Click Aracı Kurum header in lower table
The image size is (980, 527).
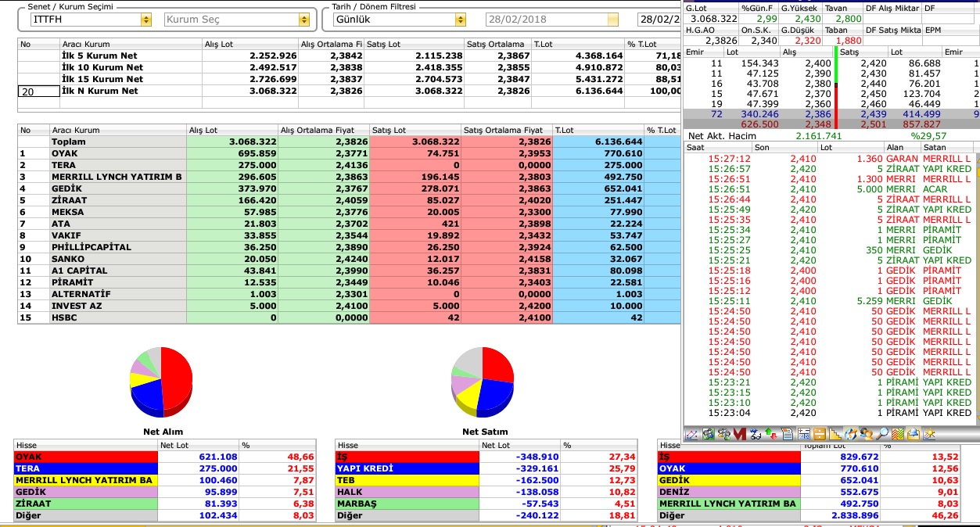pos(117,130)
